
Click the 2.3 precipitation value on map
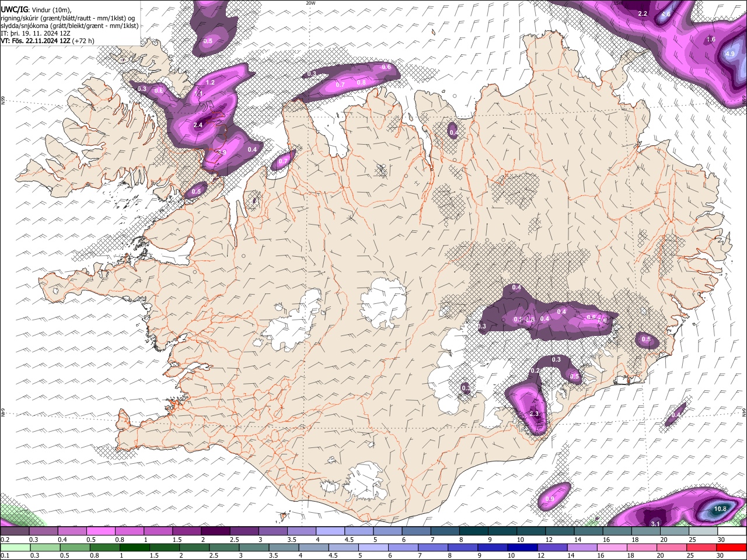[x=534, y=414]
